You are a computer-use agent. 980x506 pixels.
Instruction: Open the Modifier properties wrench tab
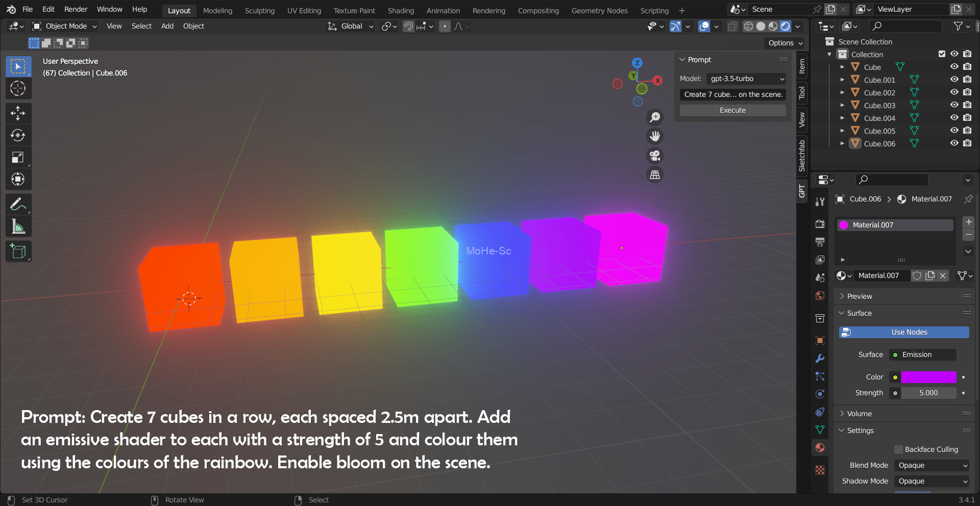click(820, 359)
